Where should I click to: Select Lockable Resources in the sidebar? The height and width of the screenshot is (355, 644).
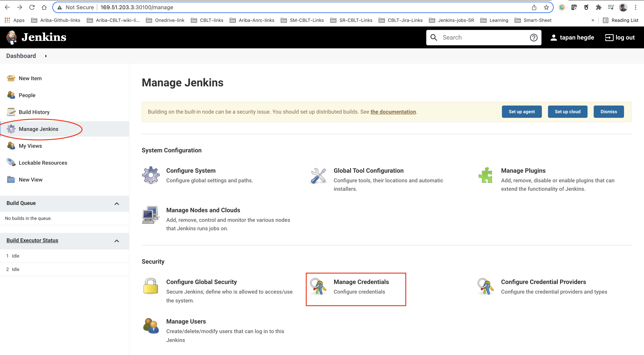pos(43,163)
